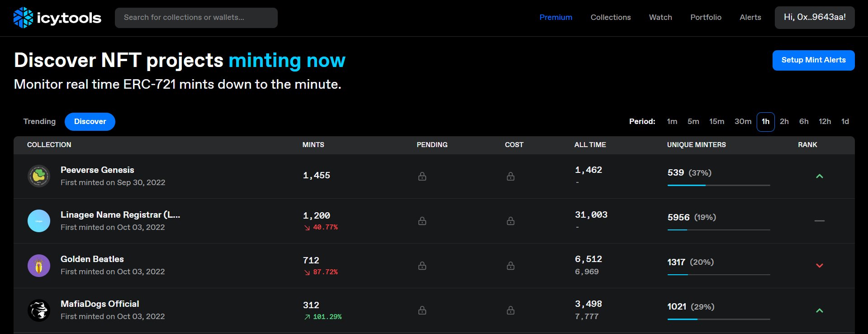Set period to 12h
Image resolution: width=868 pixels, height=334 pixels.
pos(825,122)
